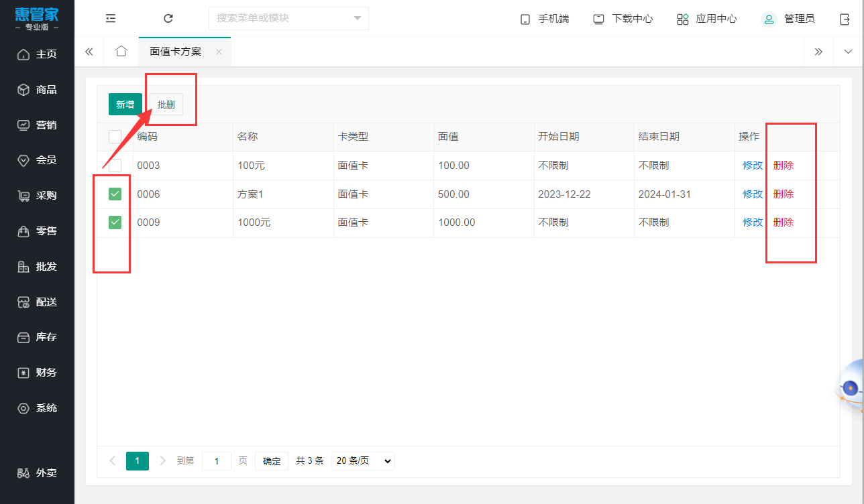Click the logout icon at top right

click(845, 19)
